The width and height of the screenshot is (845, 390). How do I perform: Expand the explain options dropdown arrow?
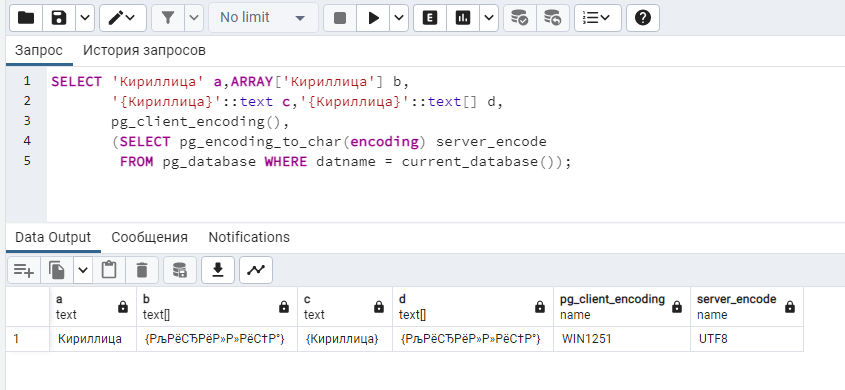(x=489, y=18)
